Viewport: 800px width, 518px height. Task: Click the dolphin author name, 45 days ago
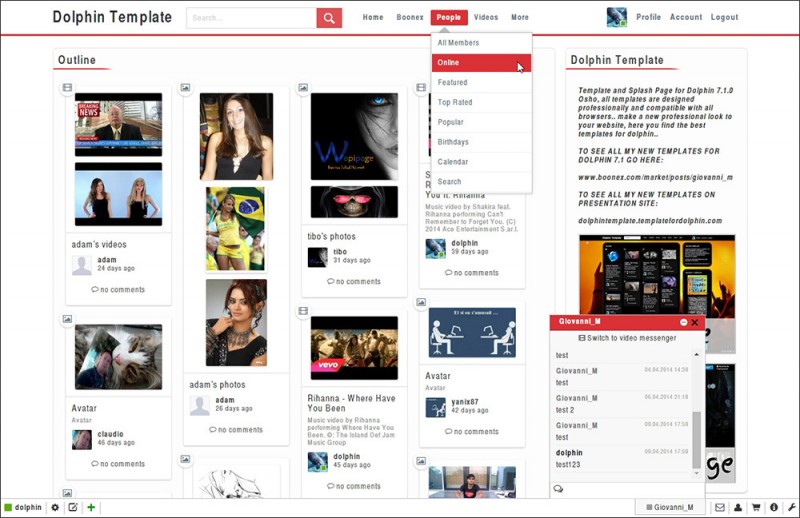click(x=346, y=456)
